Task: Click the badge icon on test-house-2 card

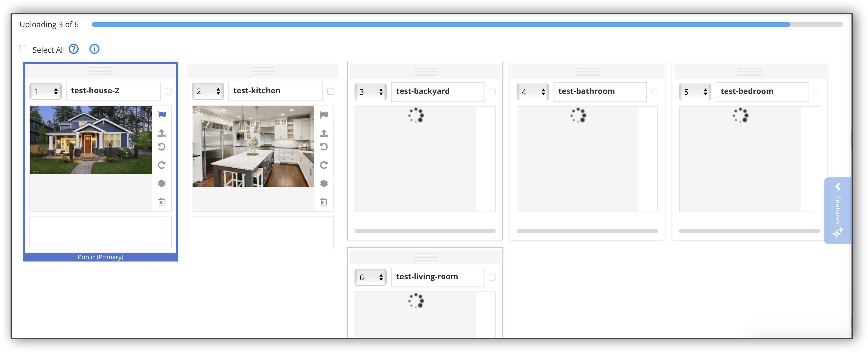Action: click(162, 183)
